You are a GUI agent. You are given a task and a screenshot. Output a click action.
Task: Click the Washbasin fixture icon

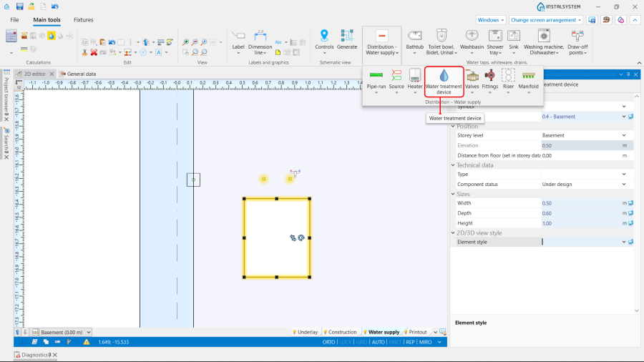[x=472, y=36]
